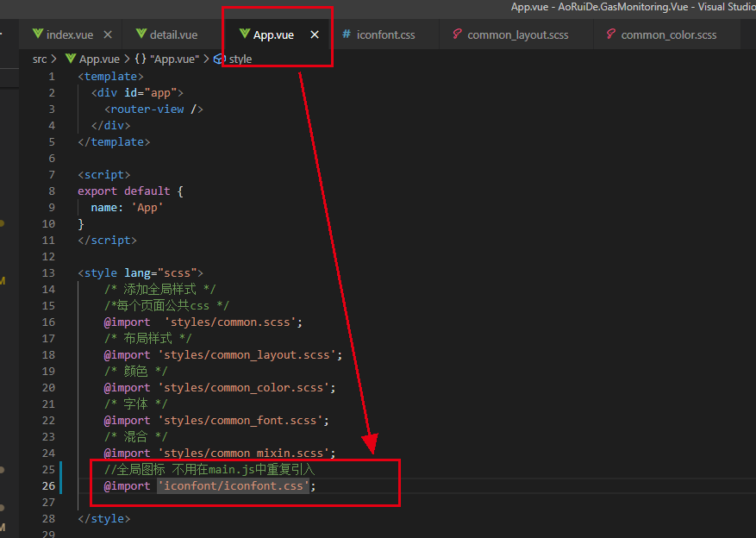756x538 pixels.
Task: Click the cube icon before style breadcrumb
Action: (x=219, y=59)
